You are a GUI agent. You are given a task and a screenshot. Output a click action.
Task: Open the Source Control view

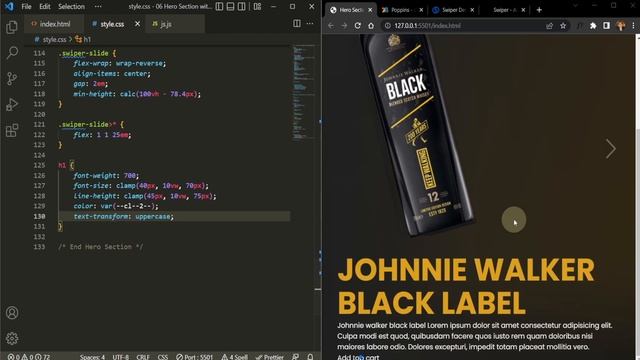pos(12,78)
